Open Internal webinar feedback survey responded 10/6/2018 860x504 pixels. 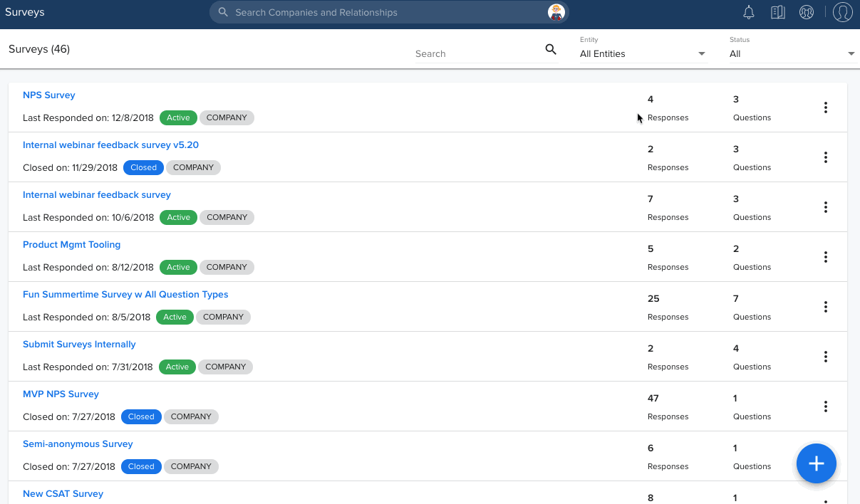point(97,194)
